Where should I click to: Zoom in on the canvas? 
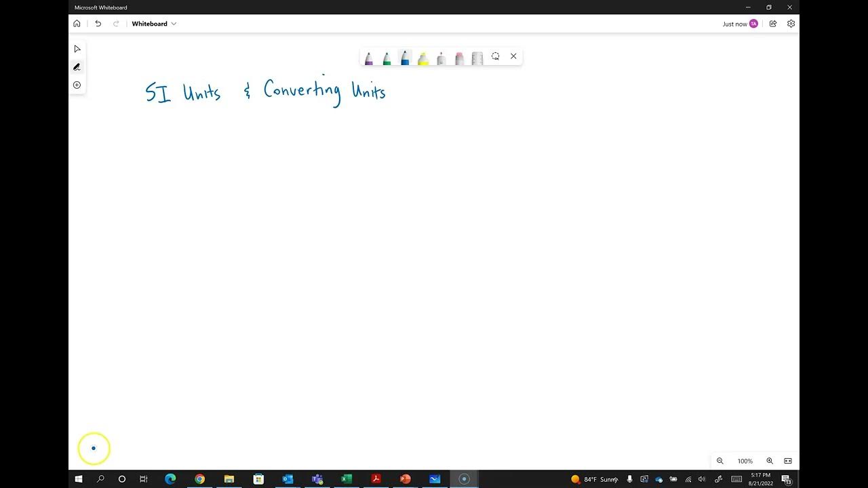[x=770, y=461]
